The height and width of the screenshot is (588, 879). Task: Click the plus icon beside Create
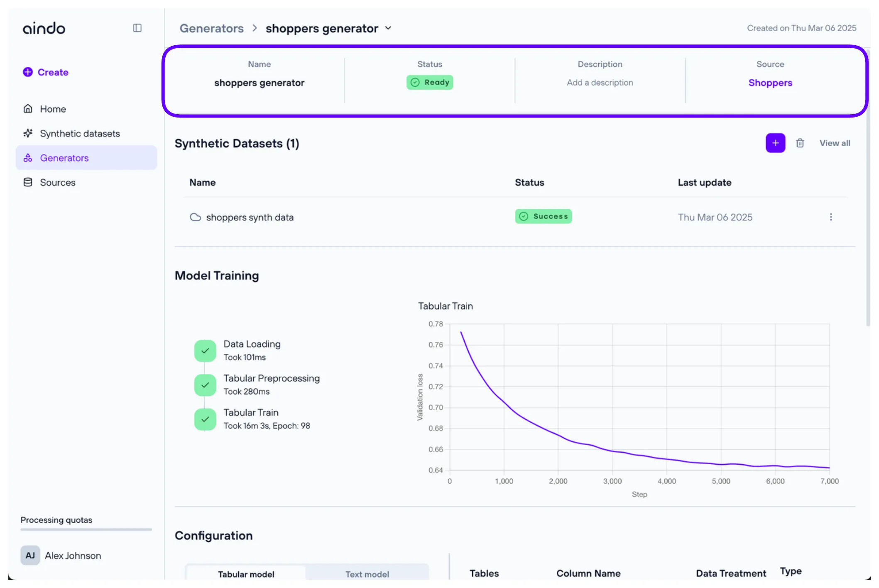[x=28, y=72]
